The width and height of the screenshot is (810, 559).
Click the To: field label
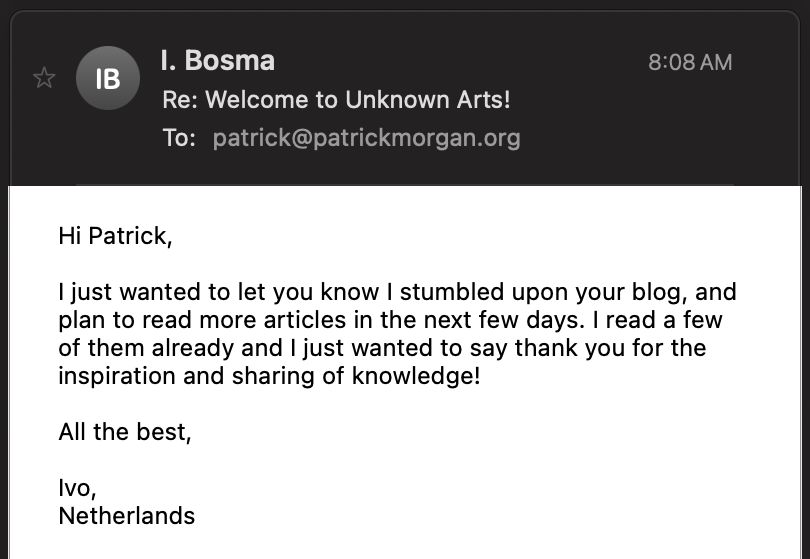(x=179, y=138)
